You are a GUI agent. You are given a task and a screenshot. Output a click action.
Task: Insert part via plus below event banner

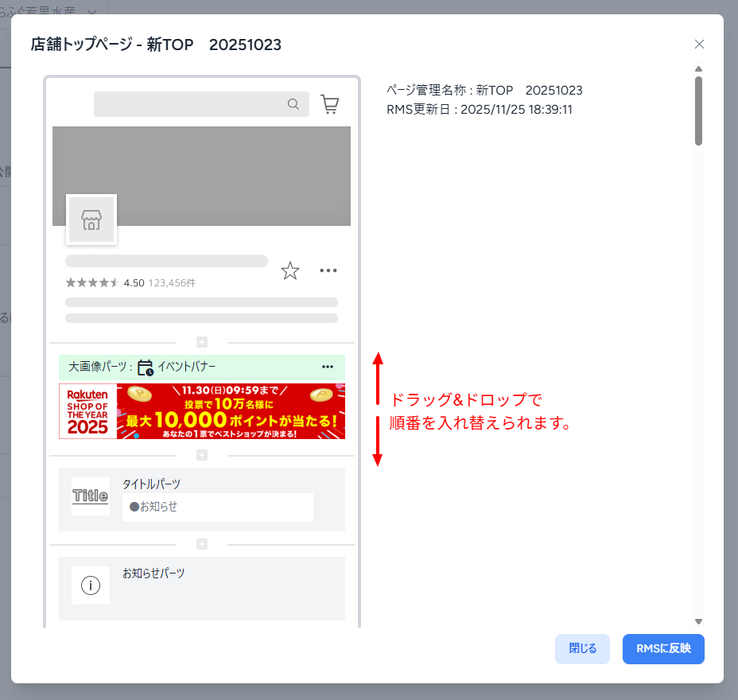tap(202, 455)
